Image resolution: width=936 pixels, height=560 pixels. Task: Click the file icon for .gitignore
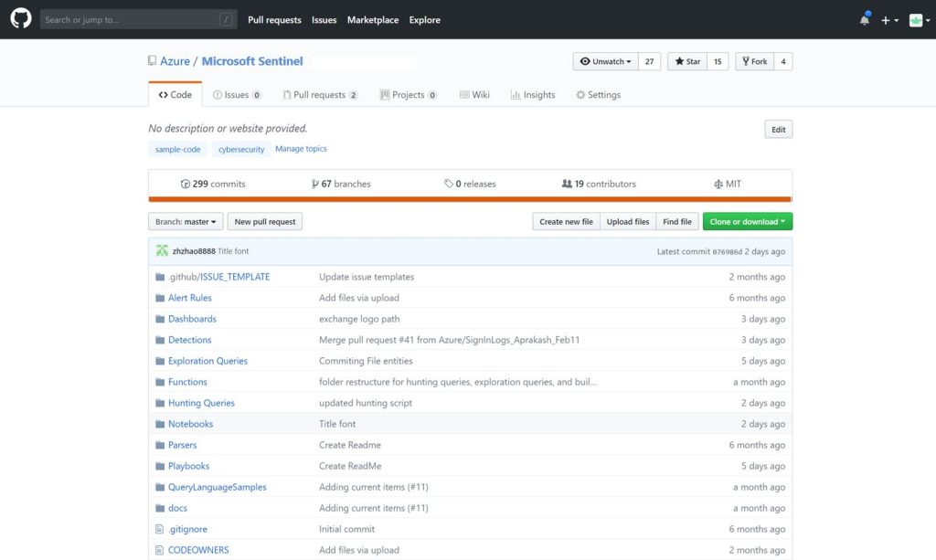[159, 529]
